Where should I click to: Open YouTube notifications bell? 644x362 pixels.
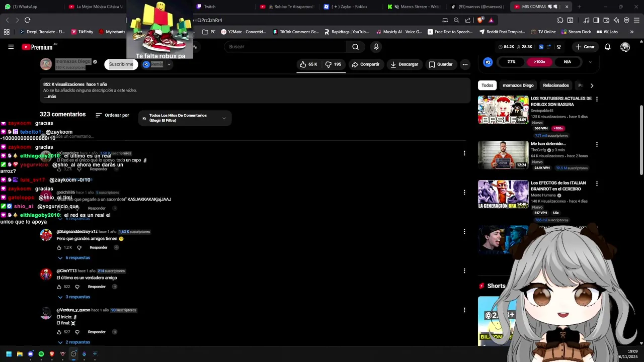tap(608, 47)
